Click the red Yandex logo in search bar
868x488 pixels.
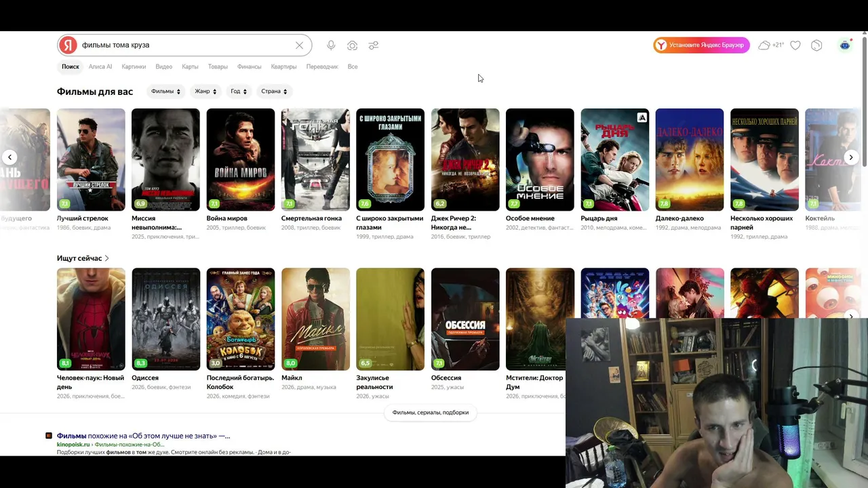(68, 45)
